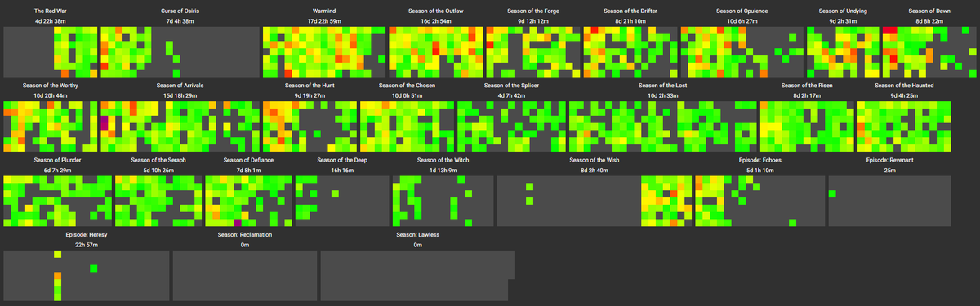Open the Episode: Heresy heatmap
This screenshot has height=306, width=980.
[86, 276]
